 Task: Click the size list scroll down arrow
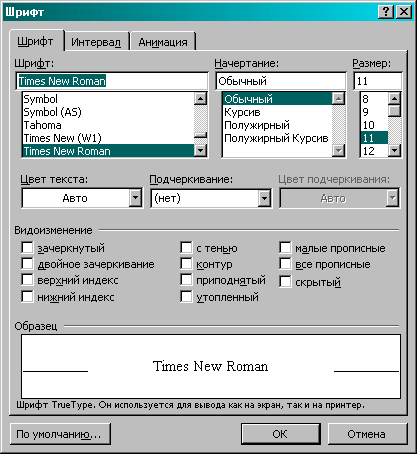coord(394,151)
